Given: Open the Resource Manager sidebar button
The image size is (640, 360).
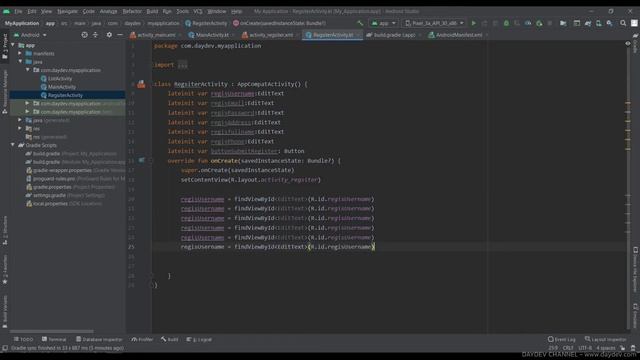Looking at the screenshot, I should point(4,92).
